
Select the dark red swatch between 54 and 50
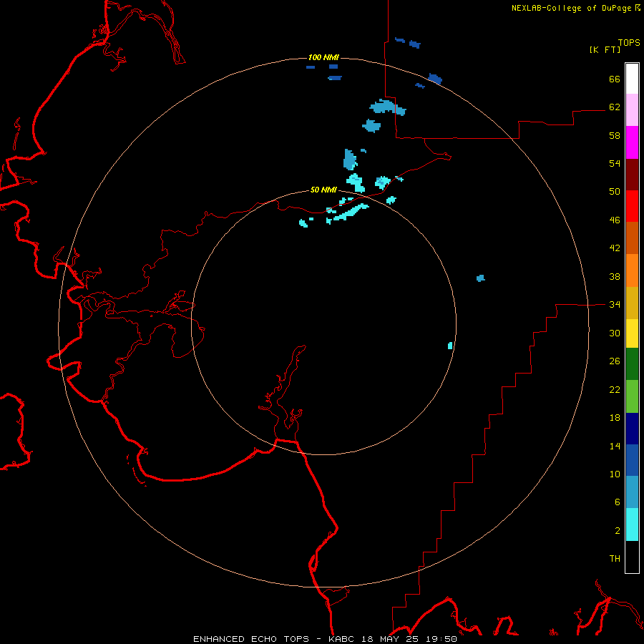tap(632, 175)
